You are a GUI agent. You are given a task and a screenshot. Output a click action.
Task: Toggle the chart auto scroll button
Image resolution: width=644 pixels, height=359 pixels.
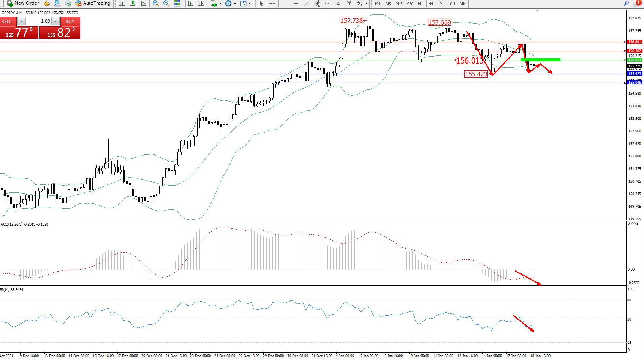pos(190,3)
